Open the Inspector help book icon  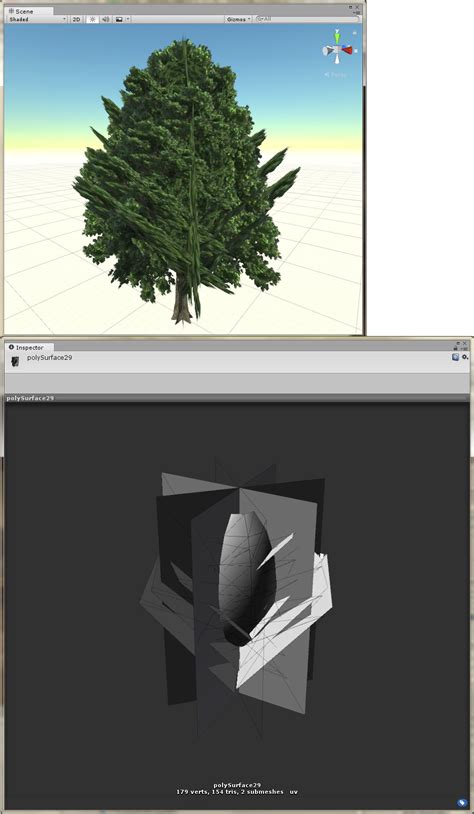point(455,357)
